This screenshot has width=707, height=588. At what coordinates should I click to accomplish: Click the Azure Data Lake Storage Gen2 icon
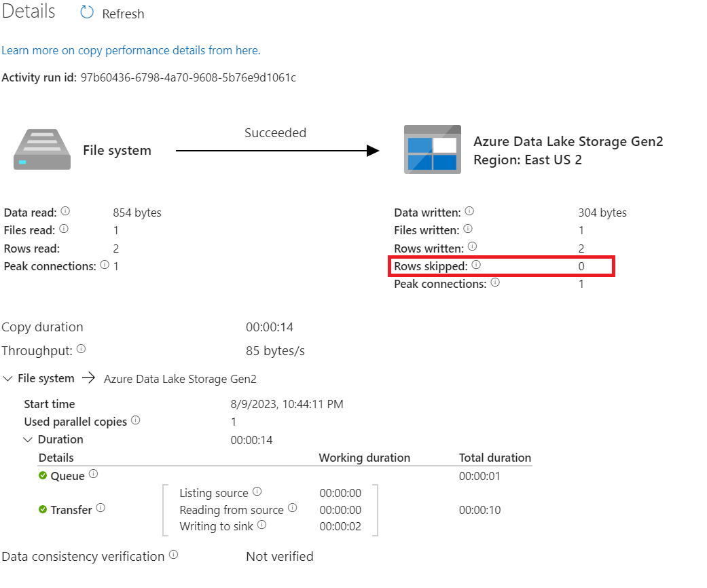click(433, 149)
